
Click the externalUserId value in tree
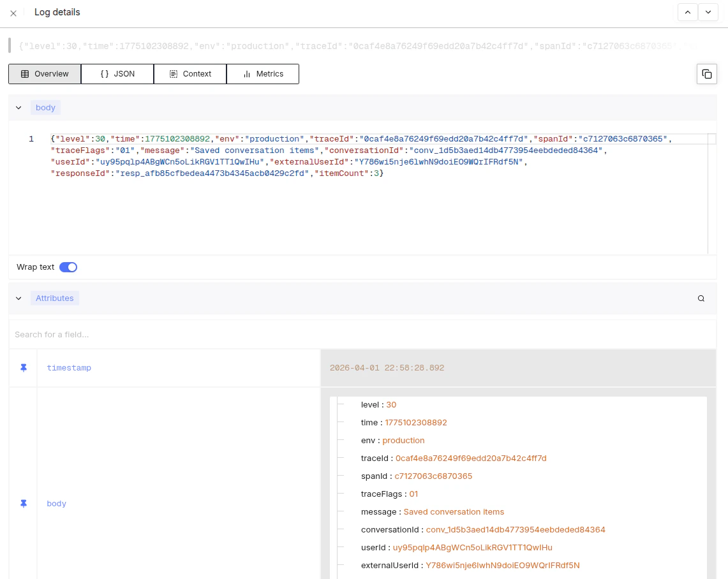click(x=503, y=566)
